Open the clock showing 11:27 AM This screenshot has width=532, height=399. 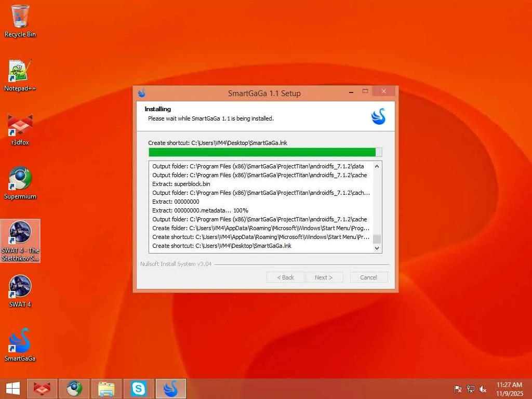coord(509,389)
